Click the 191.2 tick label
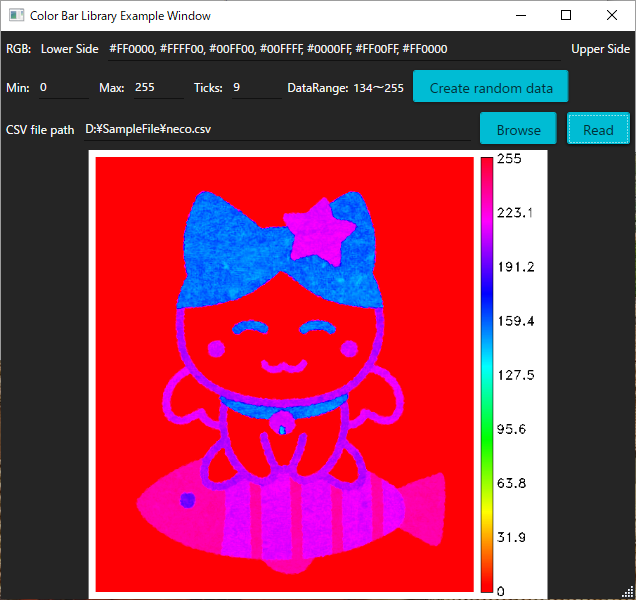This screenshot has height=600, width=636. (x=516, y=267)
